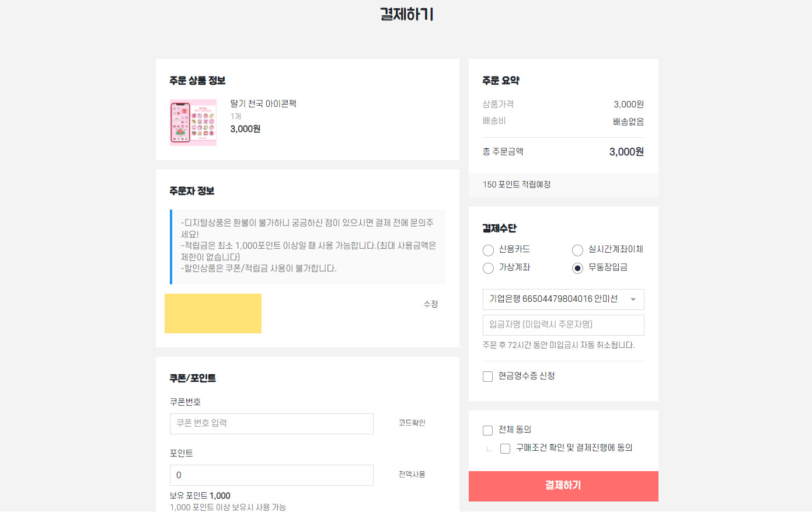The width and height of the screenshot is (812, 512).
Task: Click the yellow highlighted orderer info block
Action: (213, 314)
